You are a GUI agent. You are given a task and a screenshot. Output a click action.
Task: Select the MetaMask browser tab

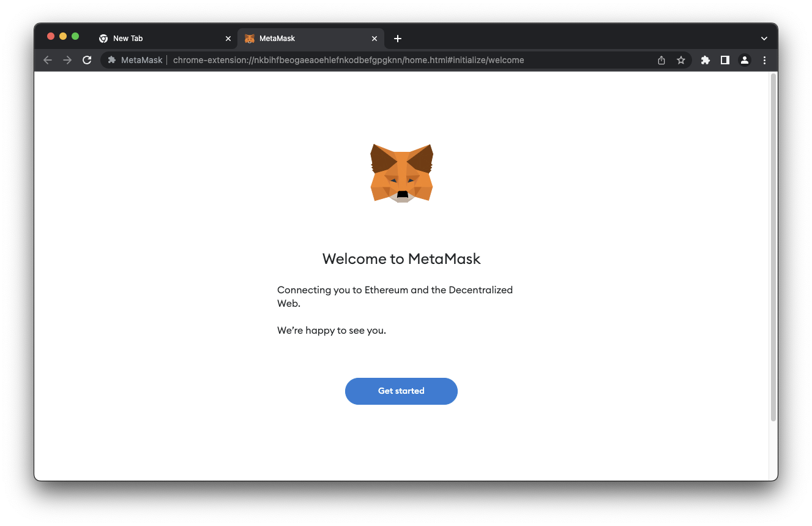point(311,39)
